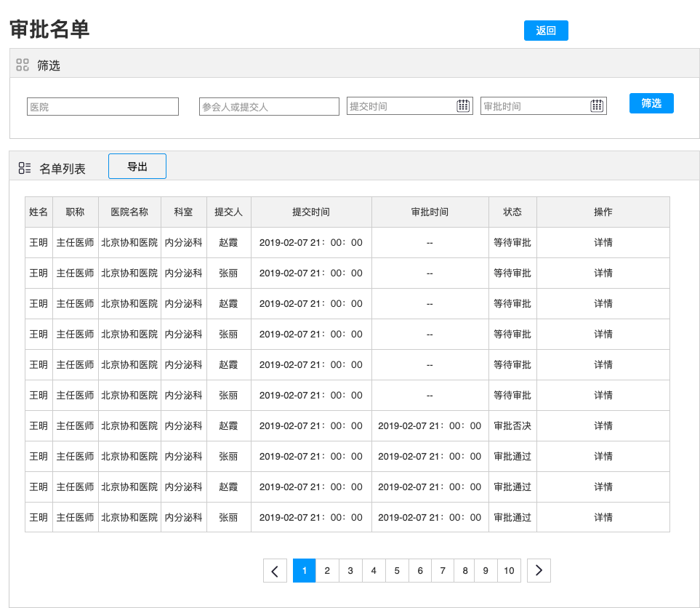Click the list icon beside 名单列表

tap(25, 168)
